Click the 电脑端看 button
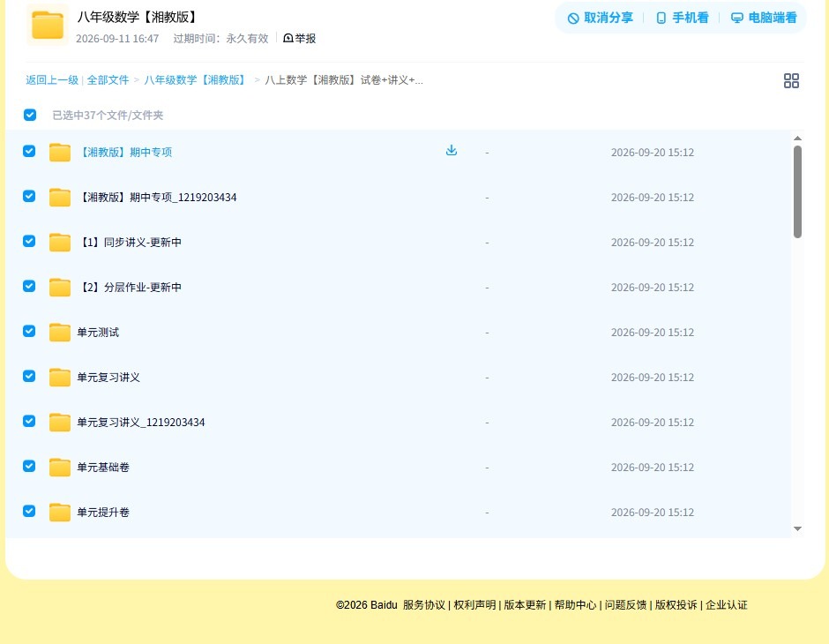This screenshot has height=644, width=829. [x=764, y=18]
